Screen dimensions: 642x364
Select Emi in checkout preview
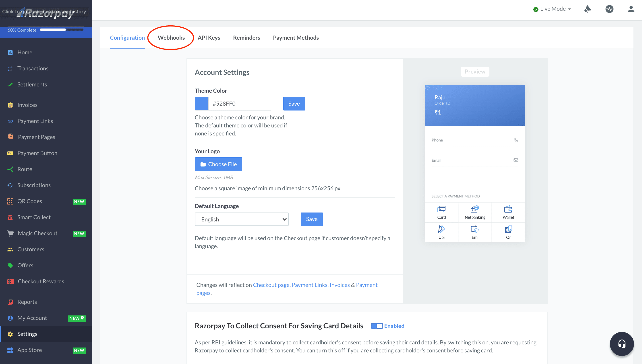click(x=475, y=232)
